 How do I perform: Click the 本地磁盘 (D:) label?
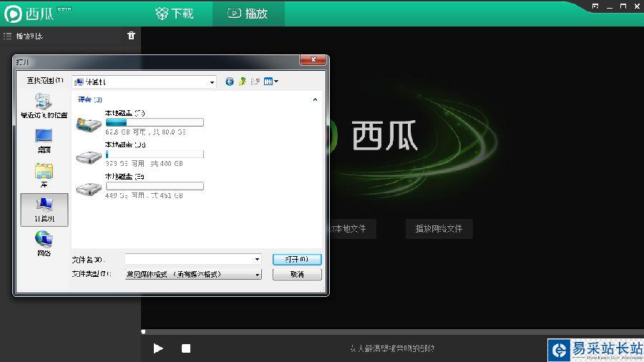tap(125, 145)
